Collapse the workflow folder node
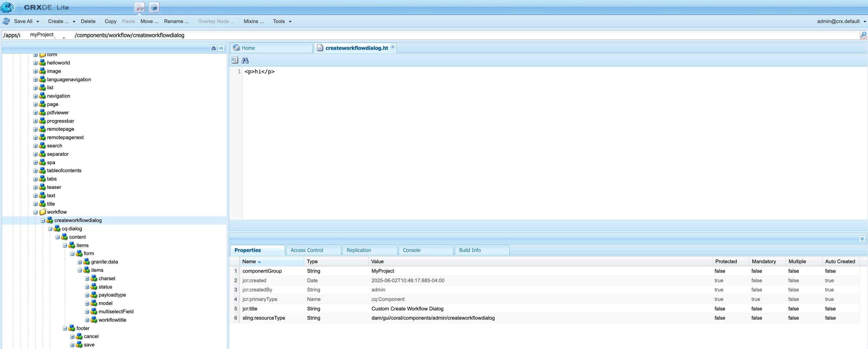Screen dimensions: 868x349 point(35,213)
